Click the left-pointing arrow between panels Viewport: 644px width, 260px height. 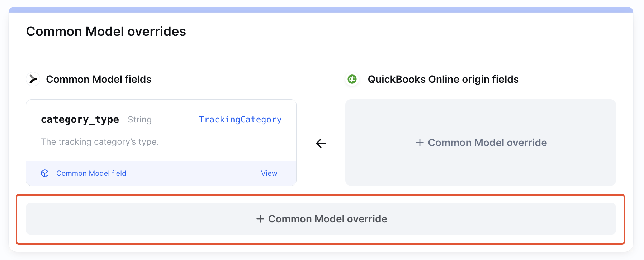pyautogui.click(x=321, y=143)
